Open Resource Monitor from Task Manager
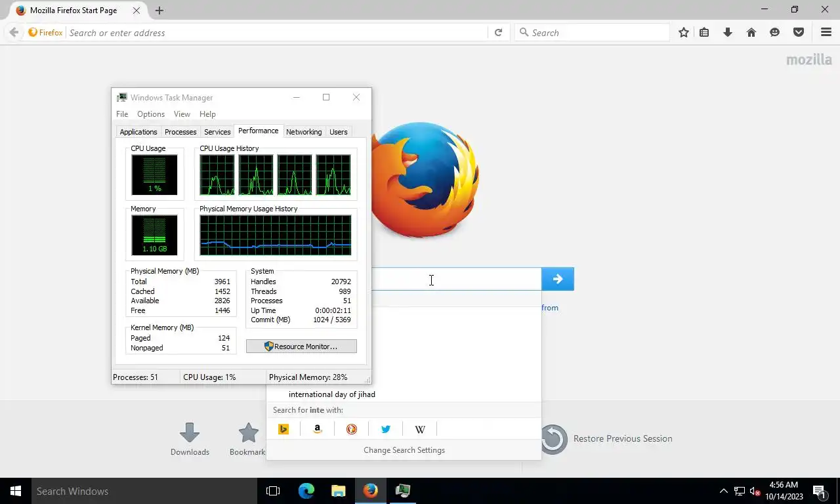This screenshot has width=840, height=504. click(301, 346)
